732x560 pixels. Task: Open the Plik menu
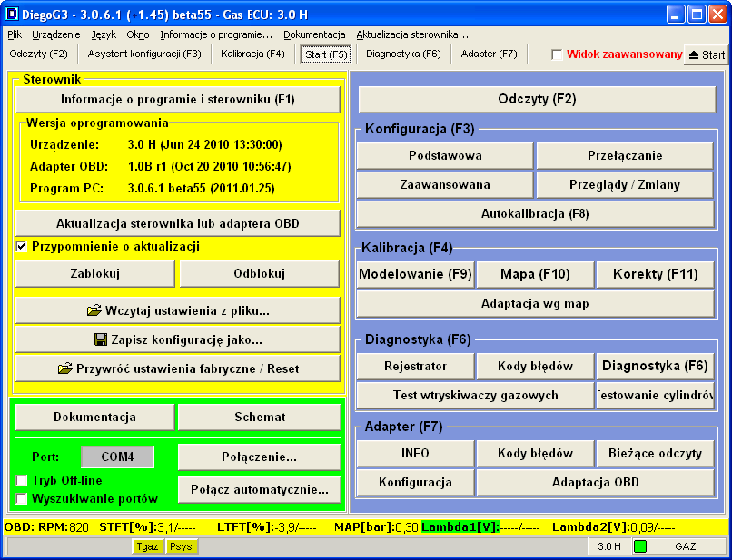coord(15,34)
